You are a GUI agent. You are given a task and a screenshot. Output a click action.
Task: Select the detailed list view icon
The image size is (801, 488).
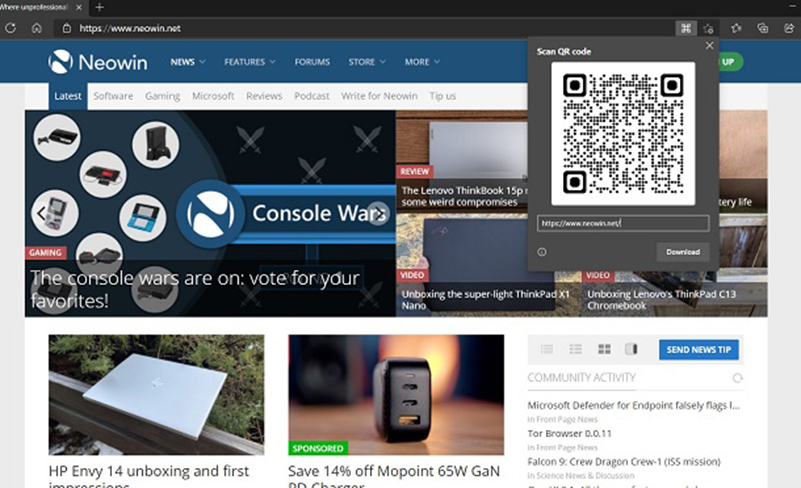tap(576, 349)
